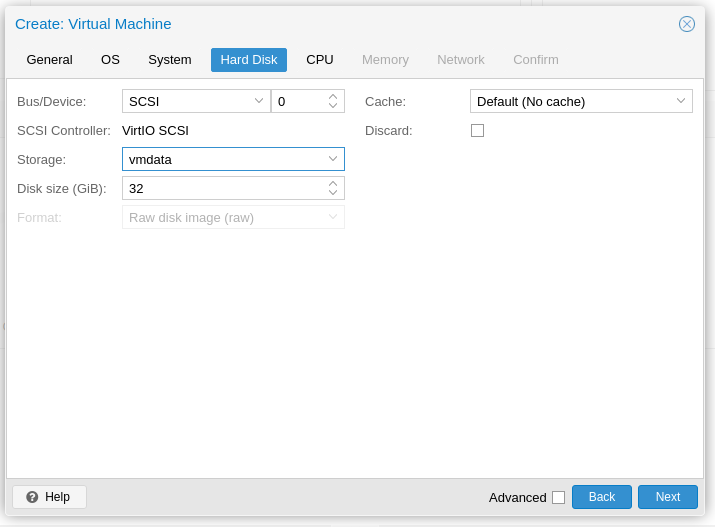Go to the CPU tab
Viewport: 715px width, 527px height.
[x=320, y=60]
